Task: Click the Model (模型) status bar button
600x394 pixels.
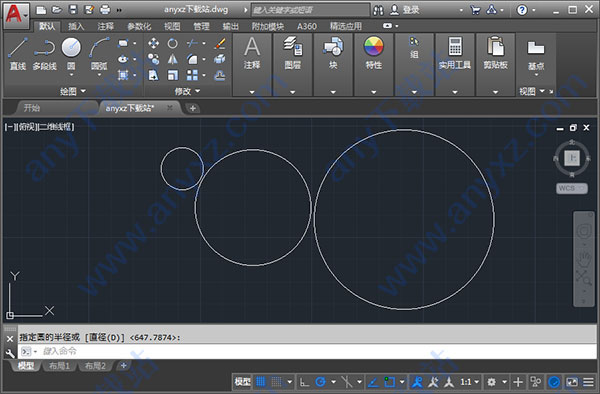Action: pos(242,381)
